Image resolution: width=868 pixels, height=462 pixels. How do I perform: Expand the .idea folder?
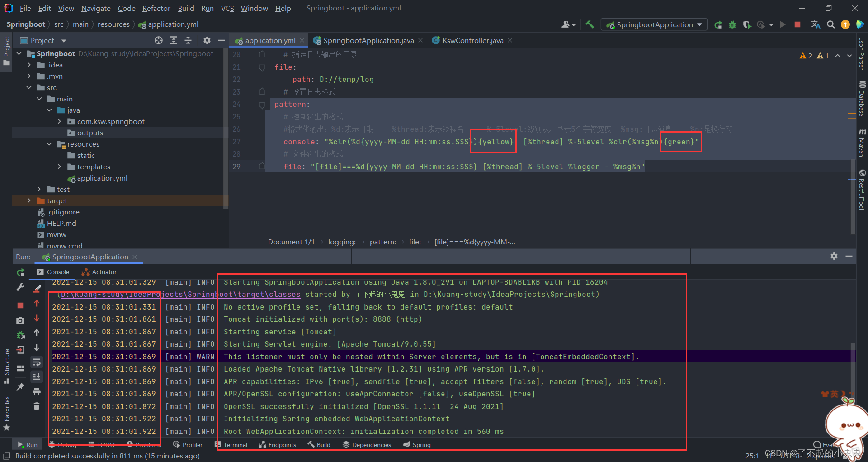29,65
